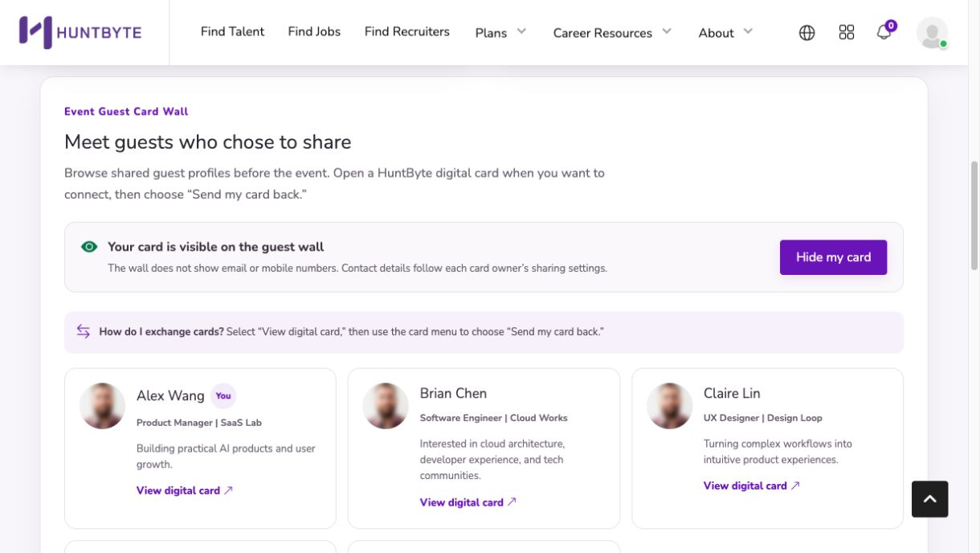Open the apps grid icon

[x=847, y=32]
